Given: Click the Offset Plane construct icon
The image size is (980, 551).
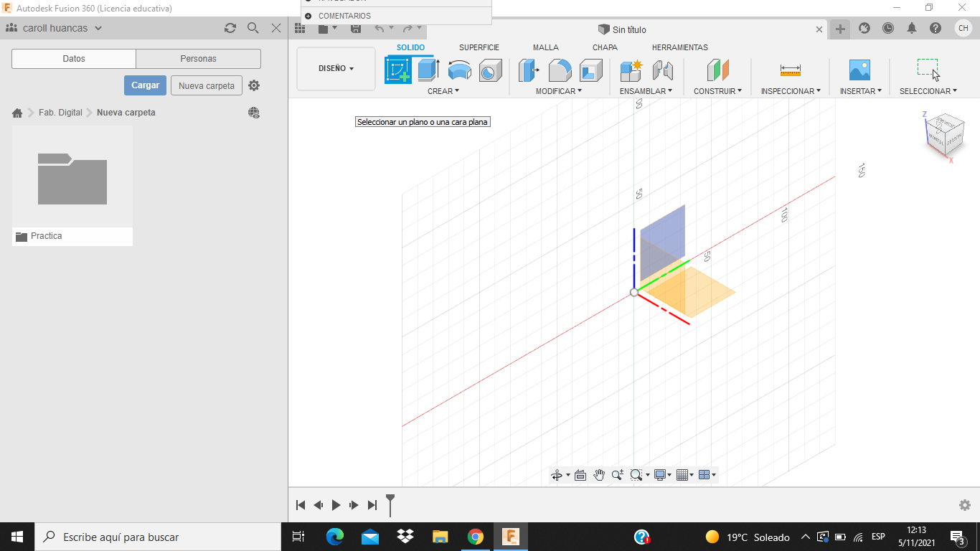Looking at the screenshot, I should click(x=717, y=70).
